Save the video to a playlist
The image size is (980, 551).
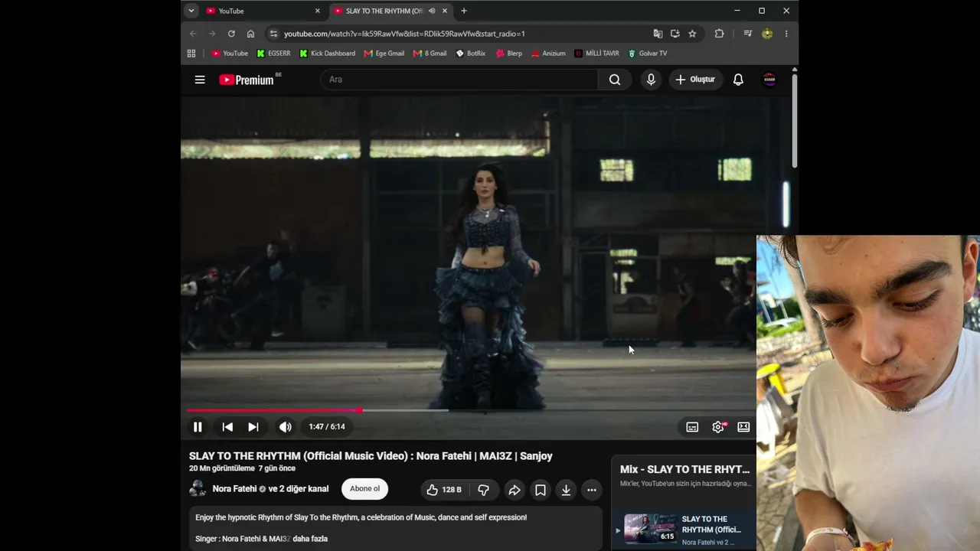pos(541,490)
